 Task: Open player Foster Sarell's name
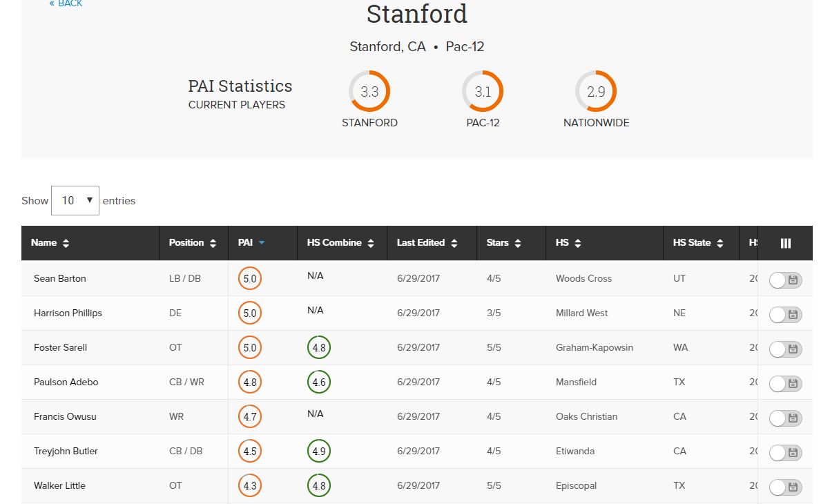point(61,347)
